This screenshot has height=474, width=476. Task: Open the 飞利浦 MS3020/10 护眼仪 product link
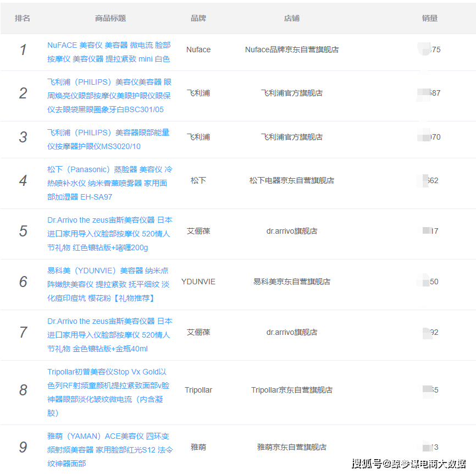pyautogui.click(x=108, y=139)
